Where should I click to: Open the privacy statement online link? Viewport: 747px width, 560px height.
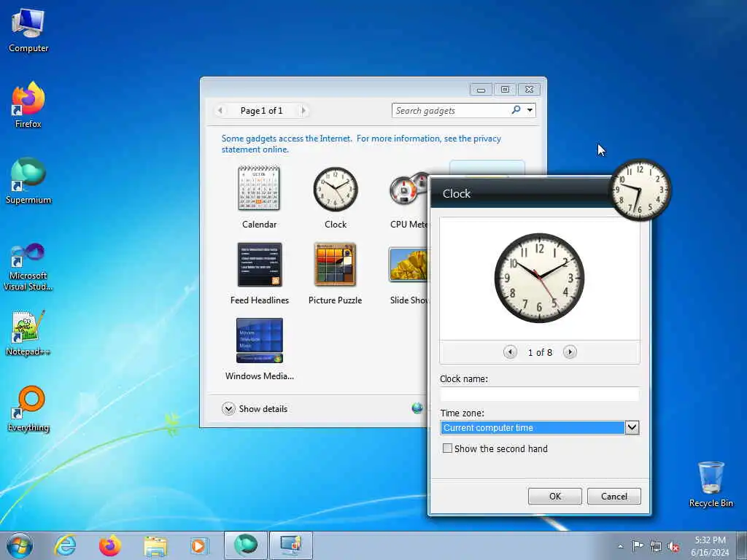coord(361,144)
